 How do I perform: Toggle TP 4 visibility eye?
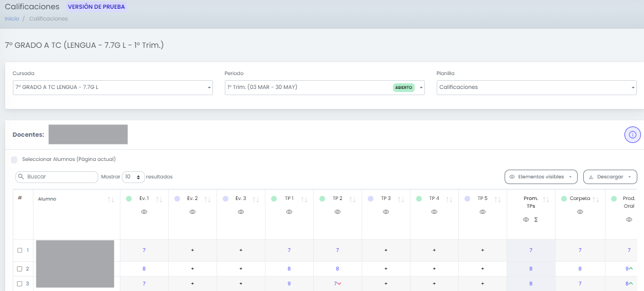coord(434,212)
